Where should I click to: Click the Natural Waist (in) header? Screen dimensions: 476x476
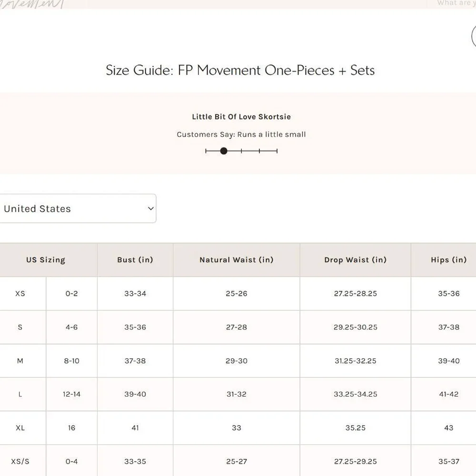pyautogui.click(x=237, y=260)
